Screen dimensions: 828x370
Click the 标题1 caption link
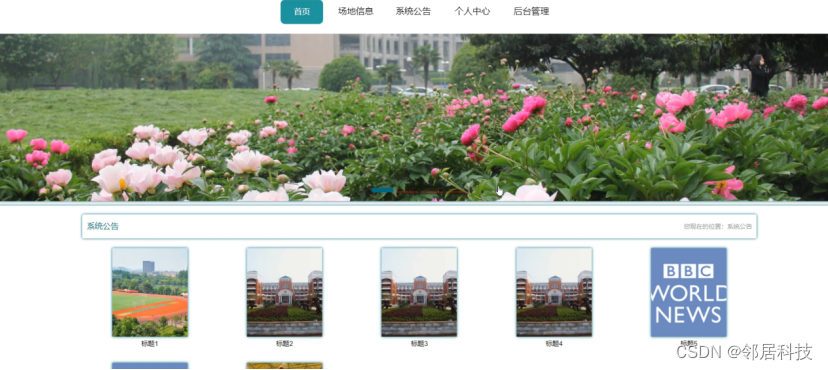(x=150, y=344)
